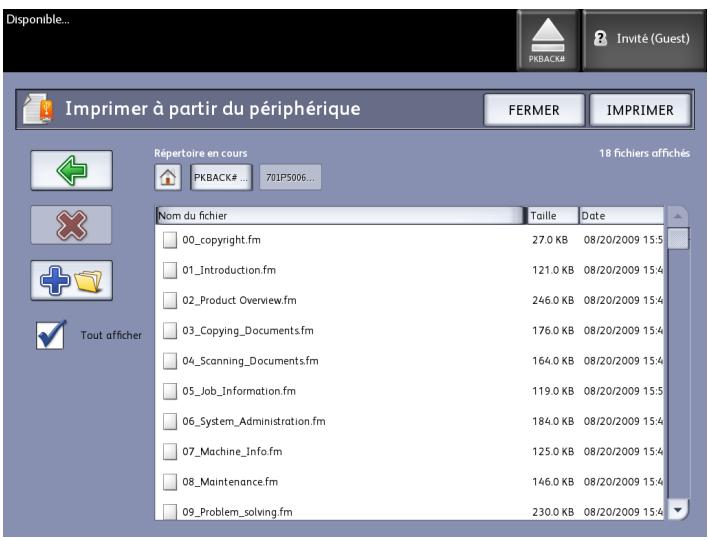Select file name 02_Product Overview.fm
The width and height of the screenshot is (709, 540).
(x=239, y=301)
